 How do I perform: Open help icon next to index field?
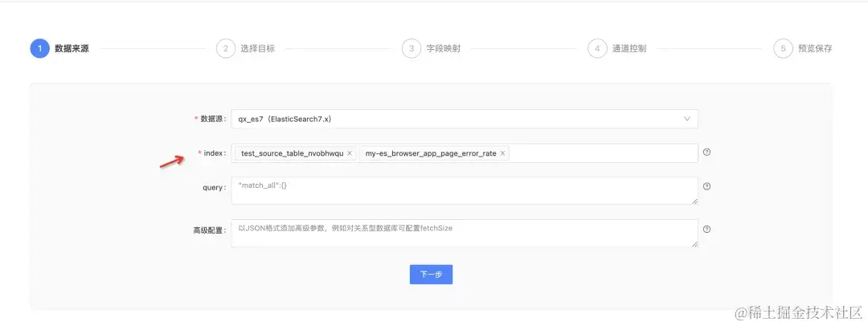pos(706,153)
